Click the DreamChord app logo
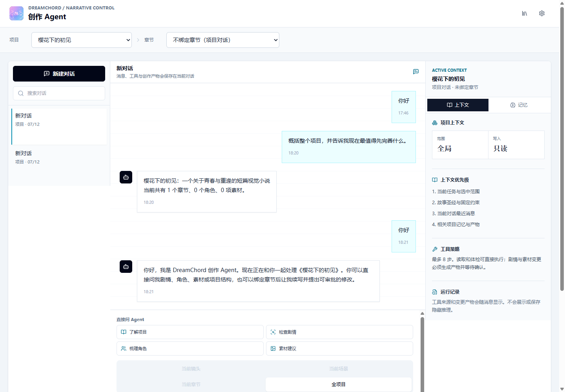565x392 pixels. pyautogui.click(x=16, y=13)
